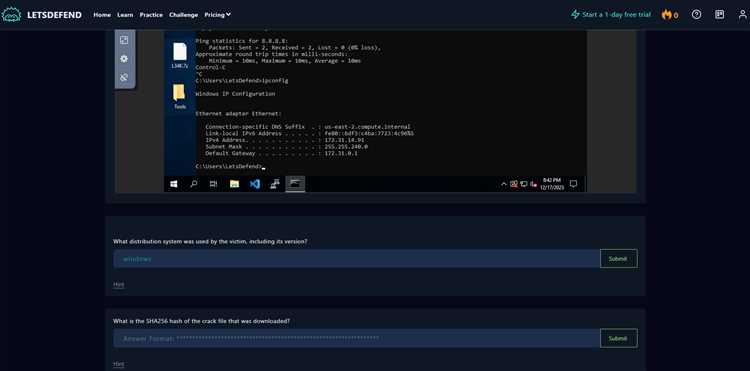
Task: Submit the SHA256 hash answer
Action: [618, 338]
